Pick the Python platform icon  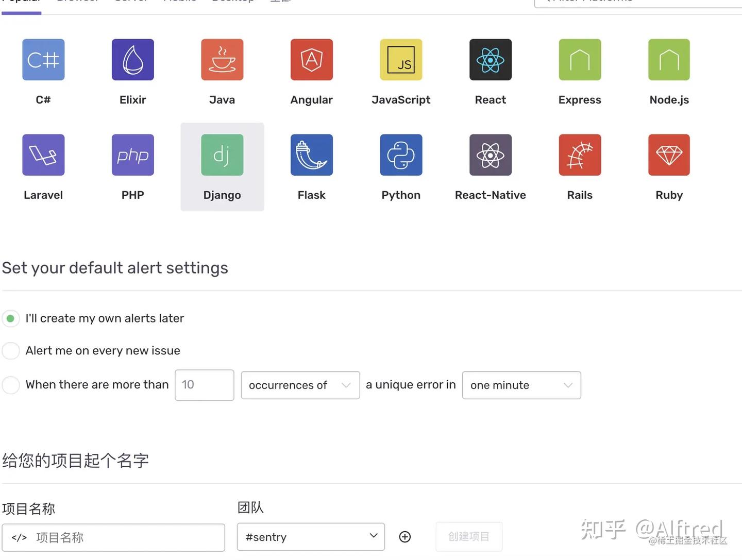tap(401, 155)
